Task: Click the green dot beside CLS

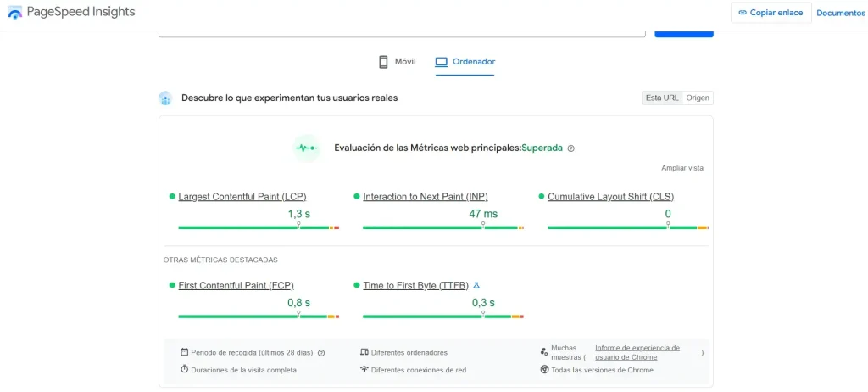Action: coord(542,196)
